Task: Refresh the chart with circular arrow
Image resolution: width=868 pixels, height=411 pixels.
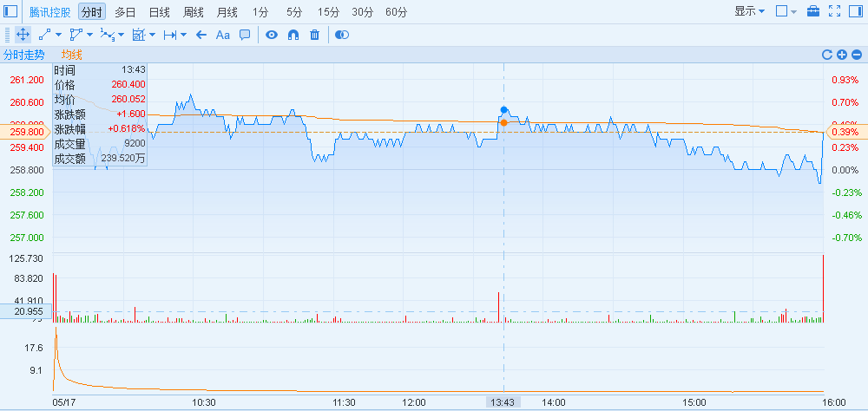Action: [x=827, y=55]
